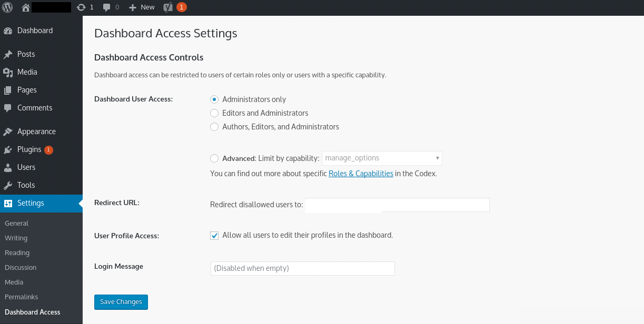
Task: Select the Editors and Administrators option
Action: click(214, 113)
